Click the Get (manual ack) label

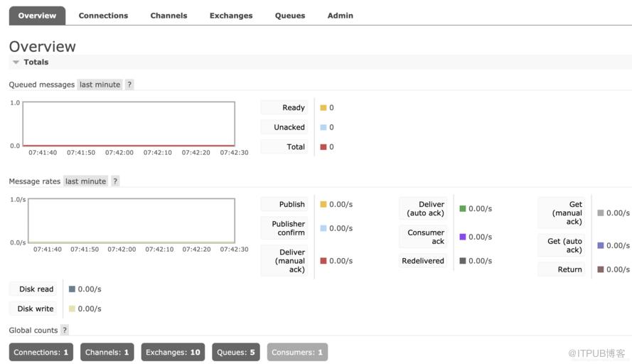(562, 213)
